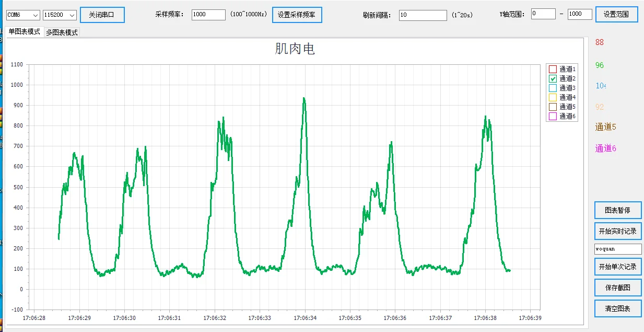Click the 设置范围 button

[617, 14]
